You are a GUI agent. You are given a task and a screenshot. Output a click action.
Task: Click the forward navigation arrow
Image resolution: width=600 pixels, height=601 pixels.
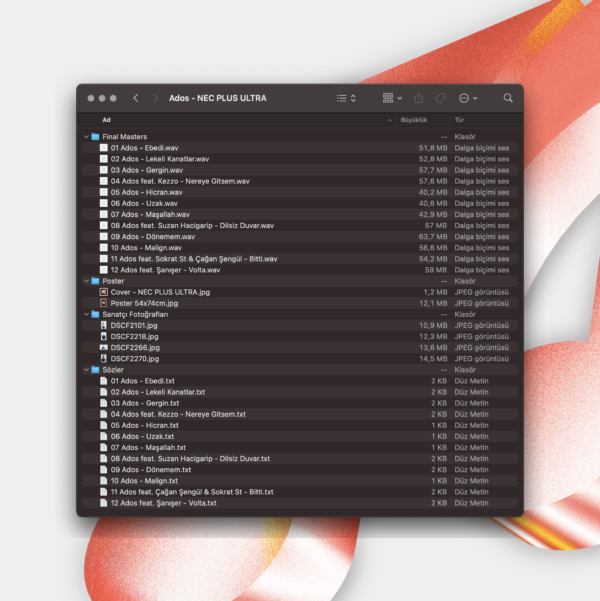click(x=155, y=98)
